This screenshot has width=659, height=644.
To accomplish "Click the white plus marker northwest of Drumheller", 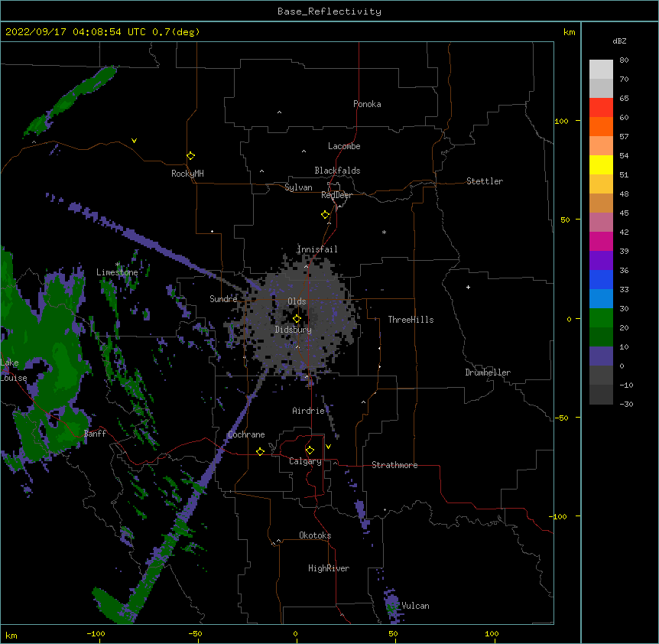I will coord(468,287).
